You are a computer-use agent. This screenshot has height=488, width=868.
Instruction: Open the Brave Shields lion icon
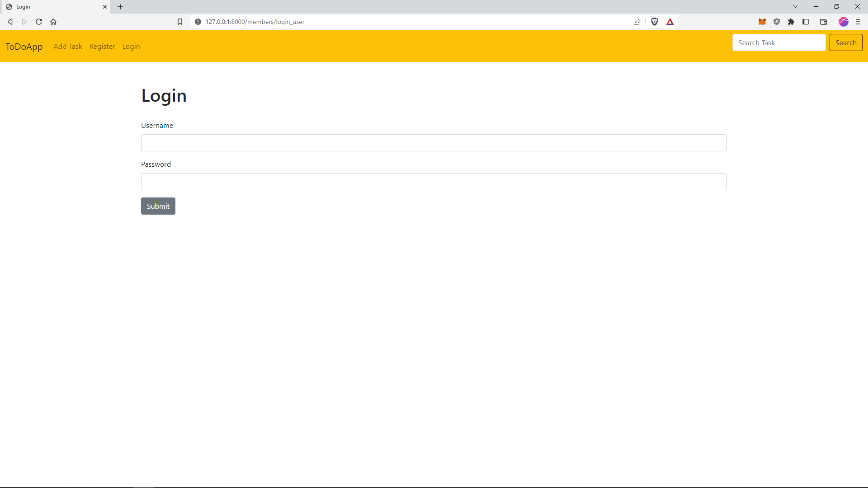655,21
